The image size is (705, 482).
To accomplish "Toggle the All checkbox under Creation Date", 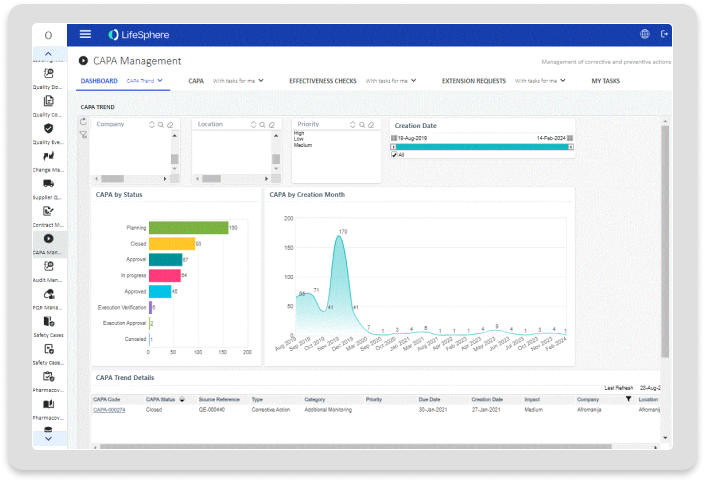I will pyautogui.click(x=394, y=155).
